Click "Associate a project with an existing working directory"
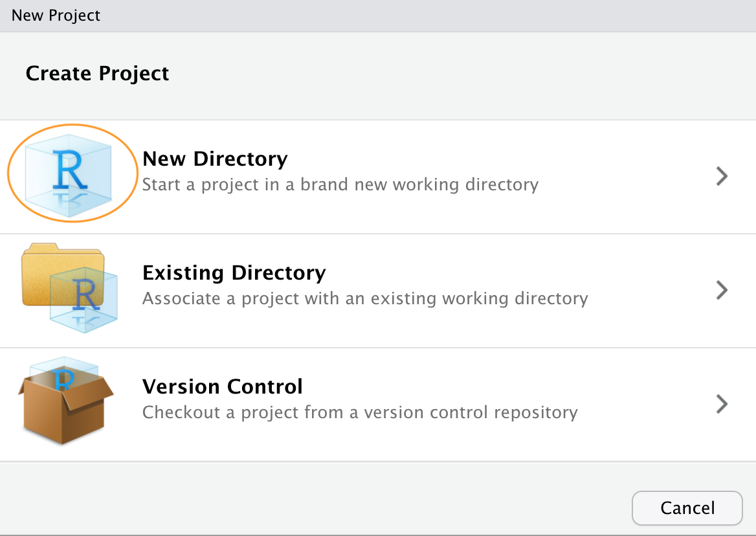 [364, 299]
